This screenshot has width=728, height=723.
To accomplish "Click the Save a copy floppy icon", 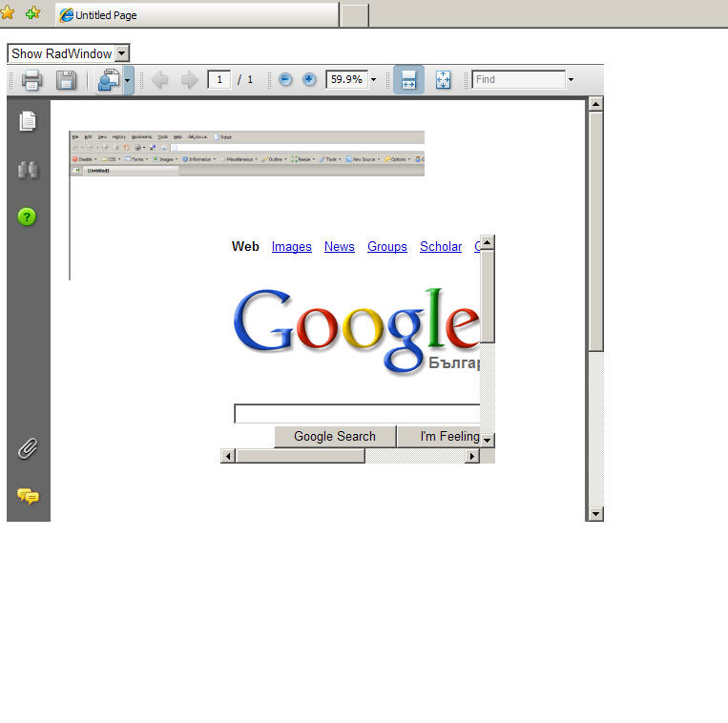I will tap(66, 80).
